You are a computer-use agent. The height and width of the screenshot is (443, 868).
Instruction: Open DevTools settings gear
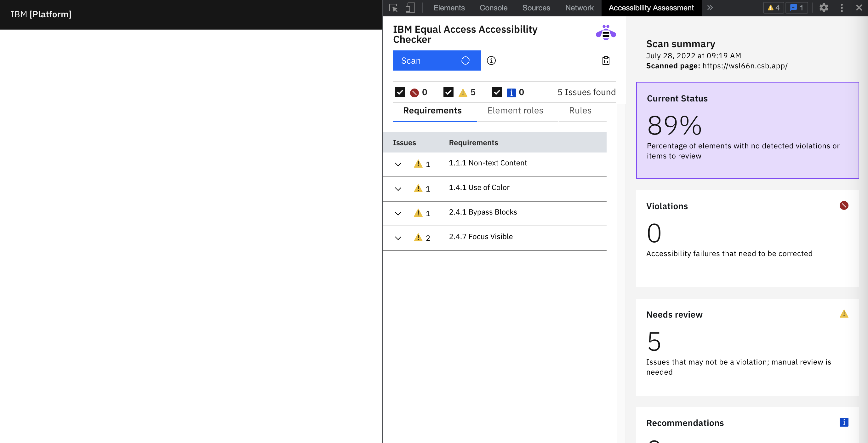point(824,8)
